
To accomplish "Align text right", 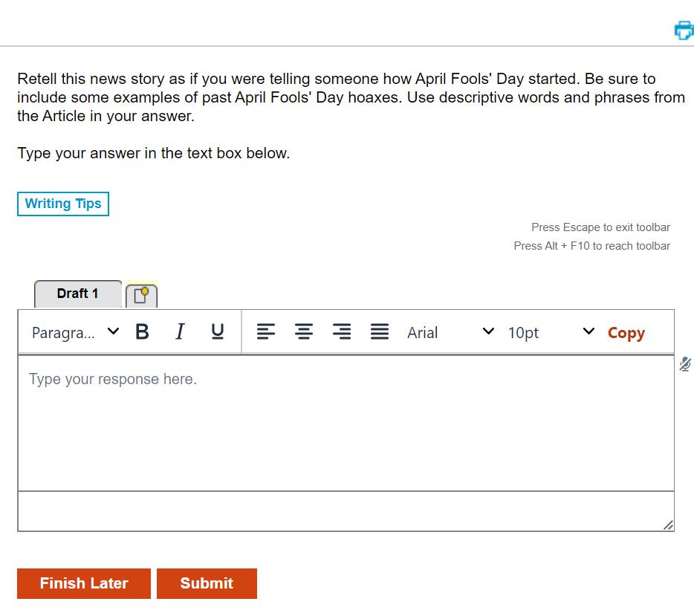I will 342,332.
